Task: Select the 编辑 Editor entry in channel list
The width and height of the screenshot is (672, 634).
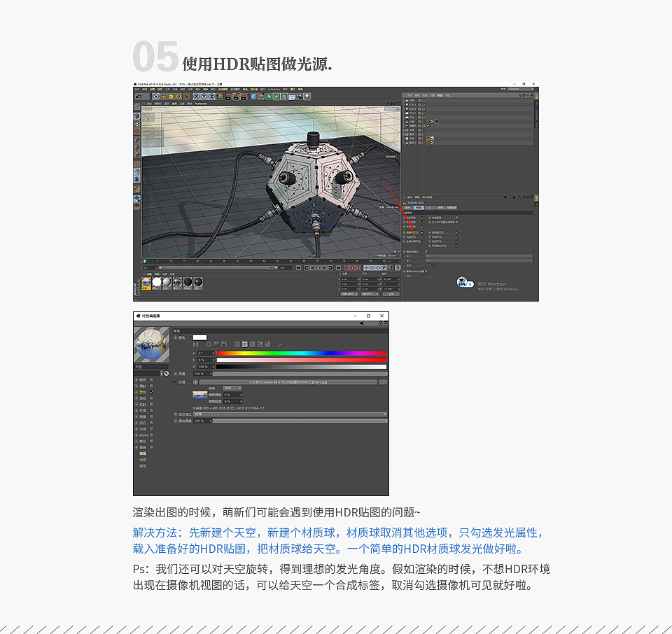Action: [143, 453]
